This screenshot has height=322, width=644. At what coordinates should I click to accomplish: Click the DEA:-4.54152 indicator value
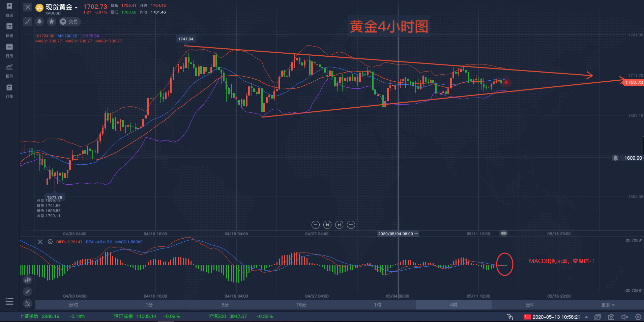point(99,242)
